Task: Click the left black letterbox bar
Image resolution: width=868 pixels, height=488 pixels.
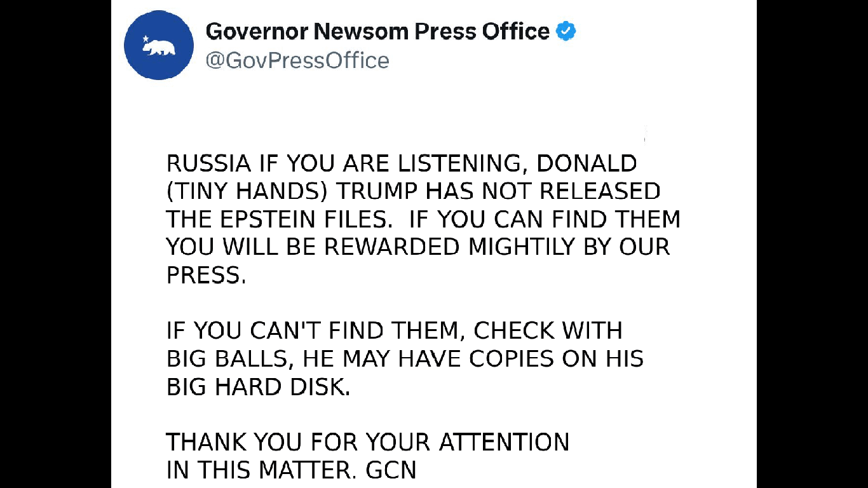Action: point(55,244)
